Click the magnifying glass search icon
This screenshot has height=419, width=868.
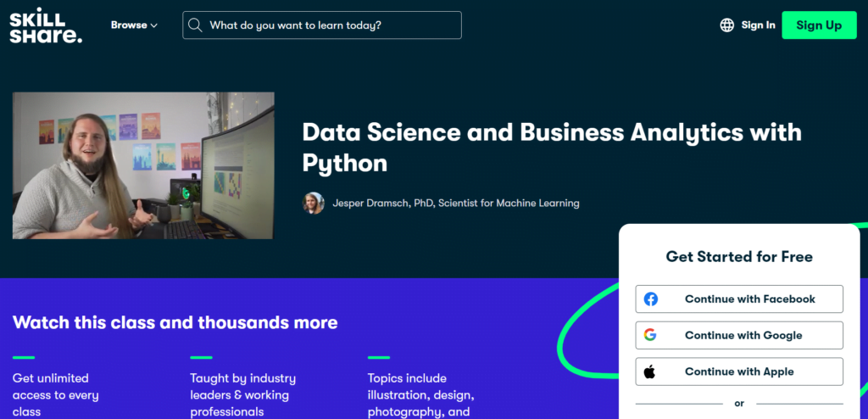point(195,25)
